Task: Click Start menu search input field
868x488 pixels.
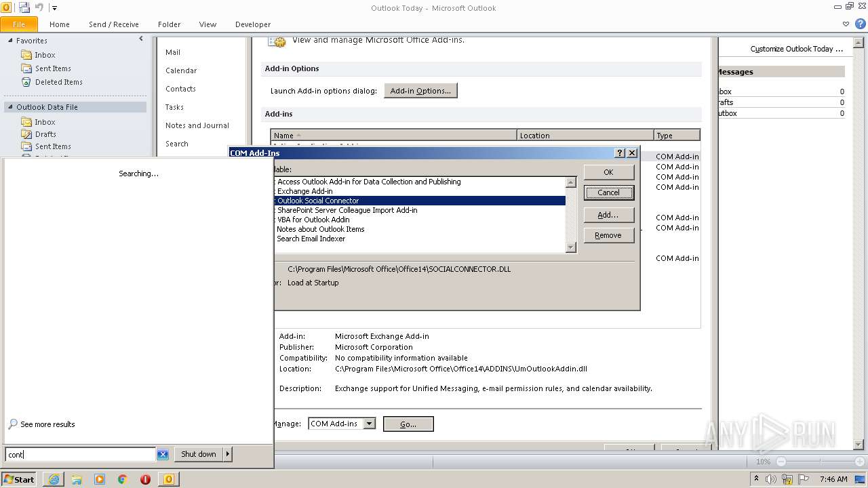Action: pyautogui.click(x=80, y=455)
